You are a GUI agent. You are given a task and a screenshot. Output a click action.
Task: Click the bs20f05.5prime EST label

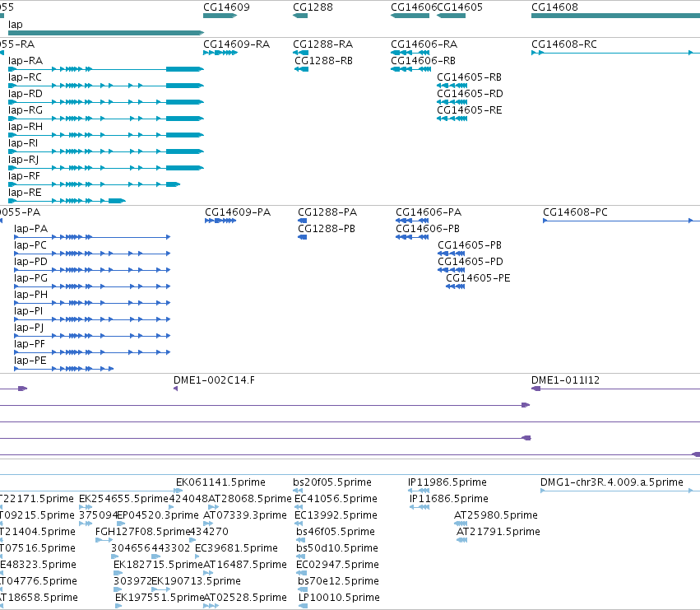click(332, 482)
